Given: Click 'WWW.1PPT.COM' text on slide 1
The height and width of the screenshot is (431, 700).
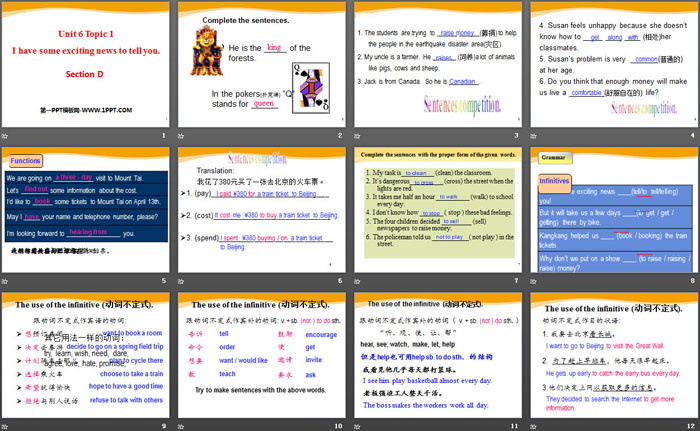Looking at the screenshot, I should click(107, 110).
